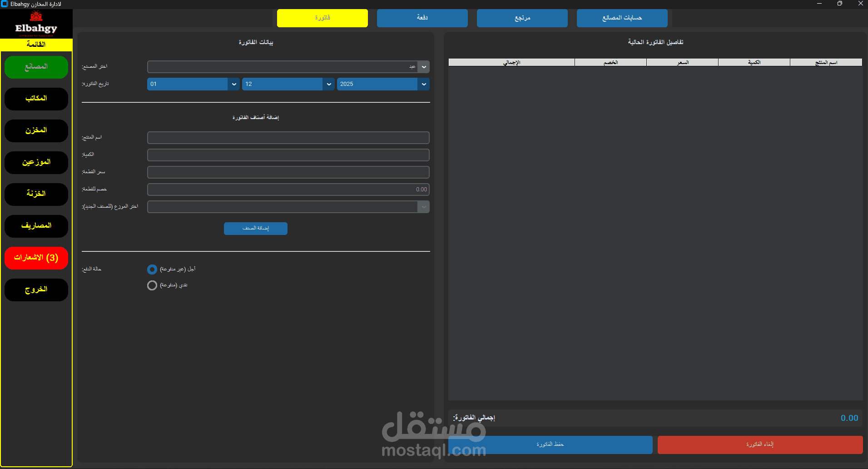Switch to the دفعة tab

point(422,18)
